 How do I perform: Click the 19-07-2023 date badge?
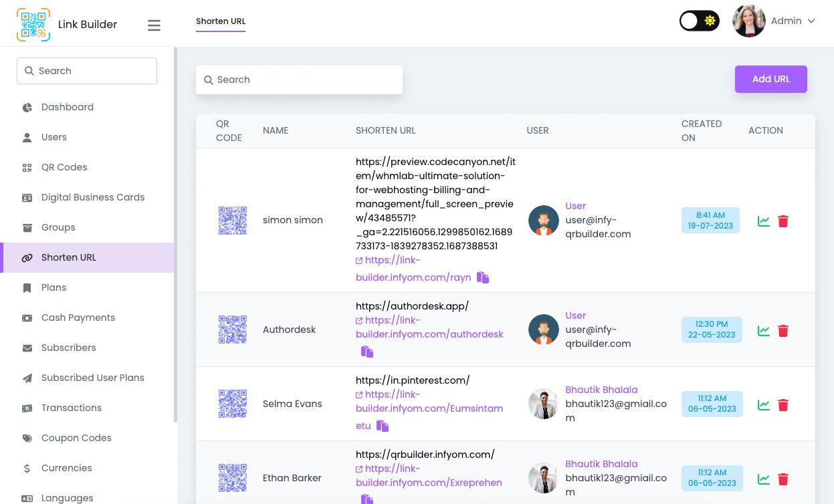(x=710, y=220)
